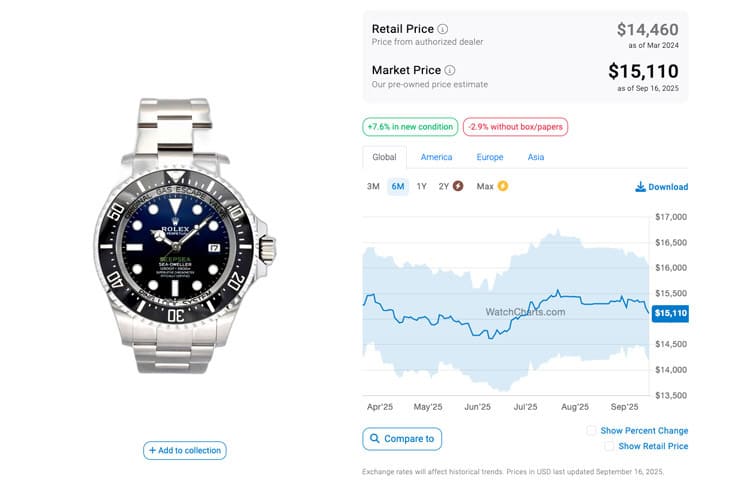Open the Europe market tab
Image resolution: width=730 pixels, height=482 pixels.
(490, 157)
